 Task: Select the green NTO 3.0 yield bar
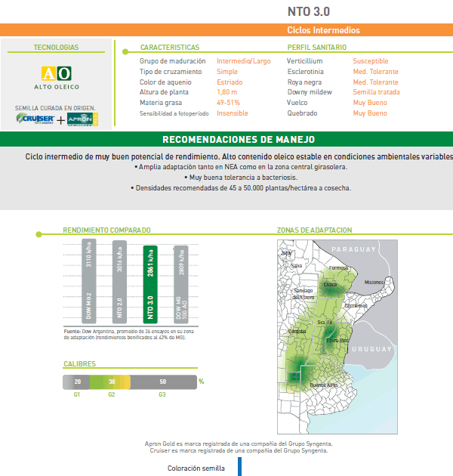coord(149,283)
